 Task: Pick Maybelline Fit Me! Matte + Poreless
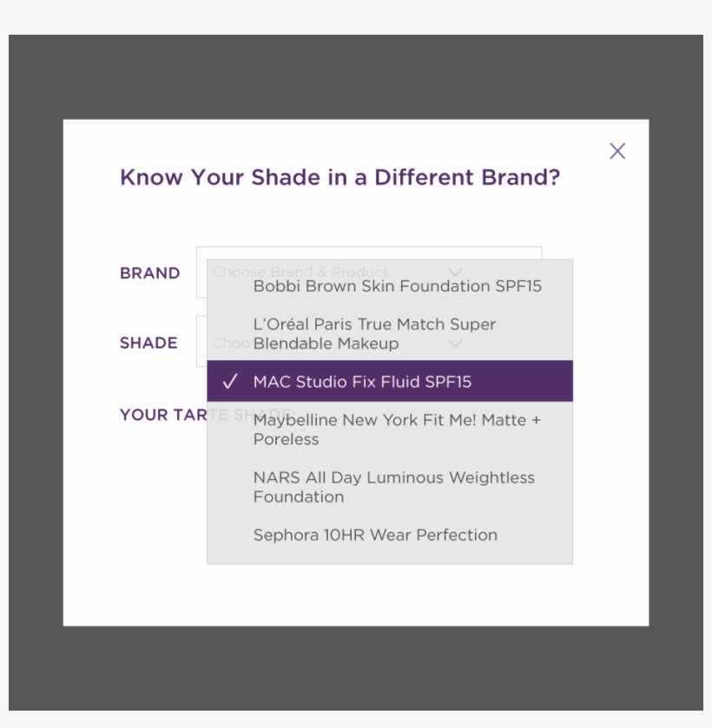coord(390,430)
